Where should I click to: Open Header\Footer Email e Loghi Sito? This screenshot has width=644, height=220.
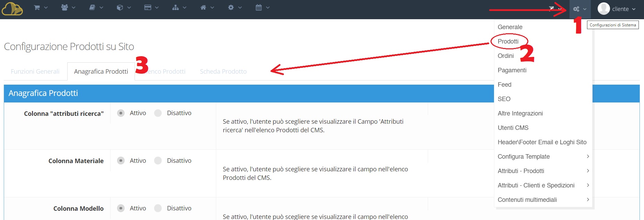point(543,142)
